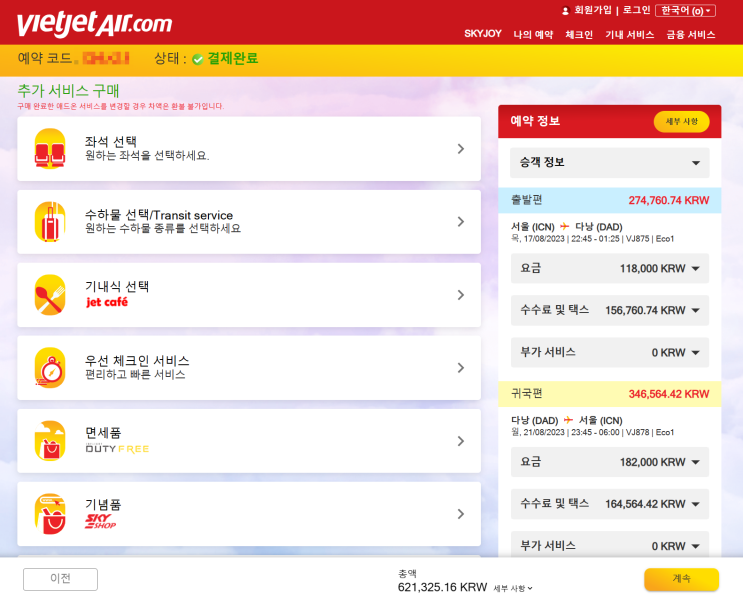This screenshot has height=603, width=743.
Task: Click the 계속 continue button
Action: click(681, 579)
